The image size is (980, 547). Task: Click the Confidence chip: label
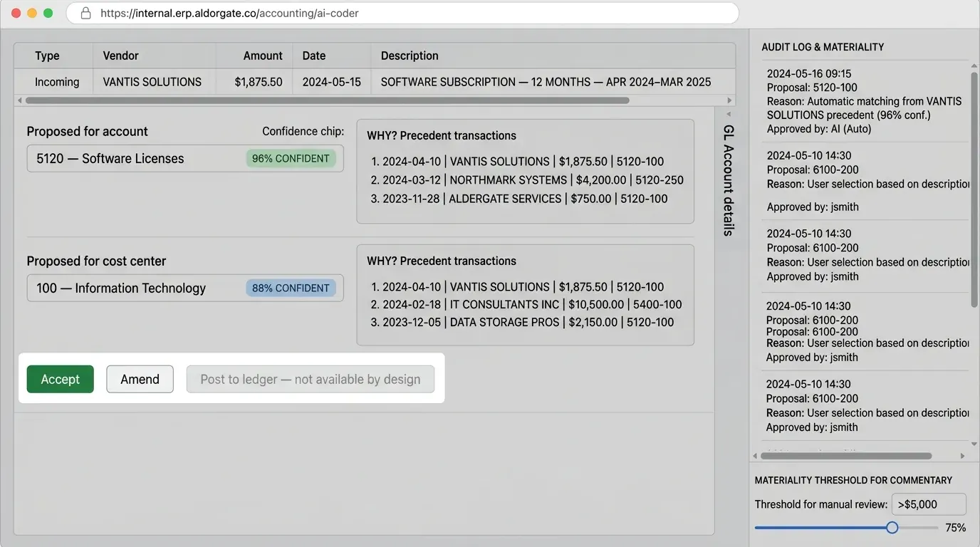(303, 131)
